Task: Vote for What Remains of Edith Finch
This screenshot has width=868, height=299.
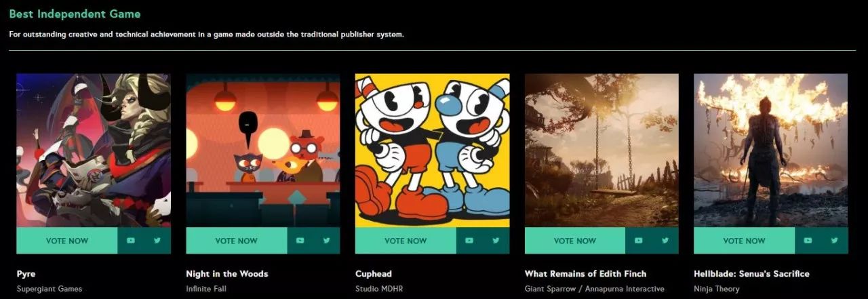Action: pos(575,241)
